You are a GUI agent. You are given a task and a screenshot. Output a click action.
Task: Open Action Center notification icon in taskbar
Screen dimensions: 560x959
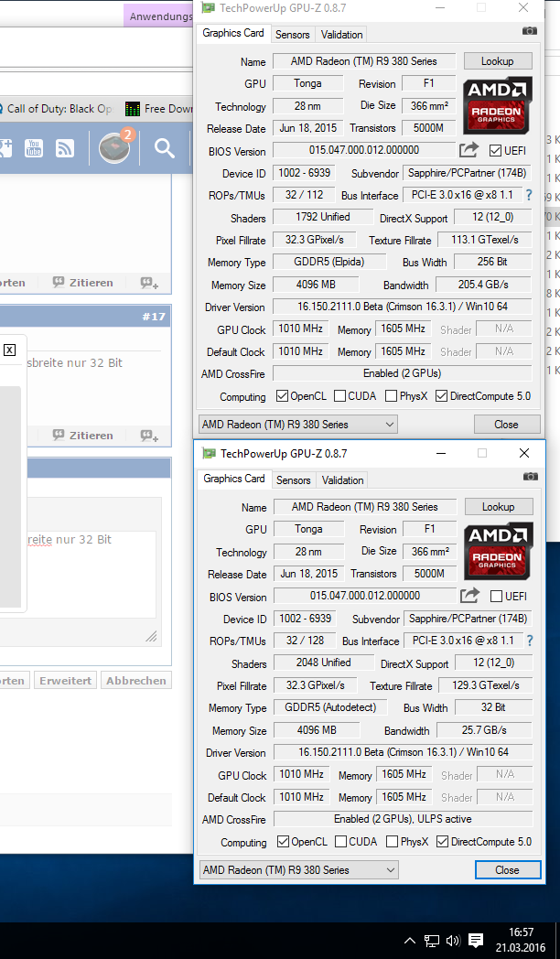[x=476, y=941]
